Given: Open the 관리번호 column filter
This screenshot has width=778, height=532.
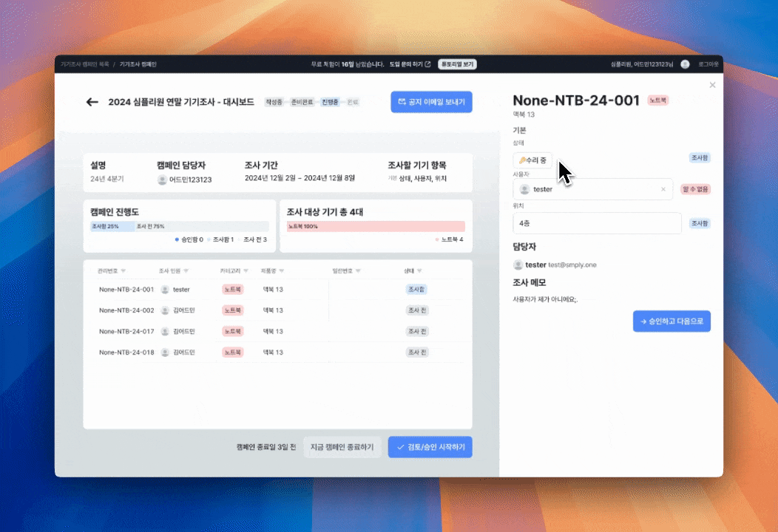Looking at the screenshot, I should (123, 271).
